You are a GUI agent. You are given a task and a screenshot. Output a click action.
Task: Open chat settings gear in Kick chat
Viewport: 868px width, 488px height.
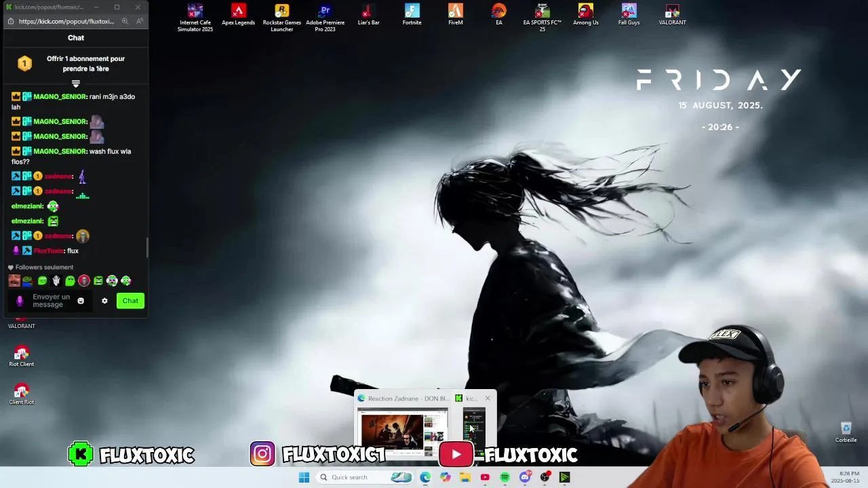point(104,301)
